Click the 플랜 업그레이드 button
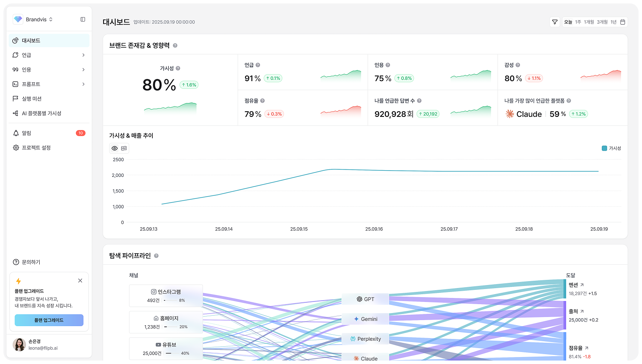 [49, 320]
